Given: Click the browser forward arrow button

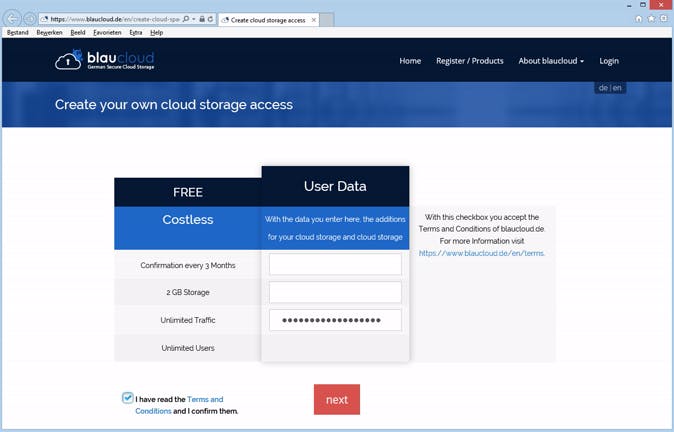Looking at the screenshot, I should point(29,19).
